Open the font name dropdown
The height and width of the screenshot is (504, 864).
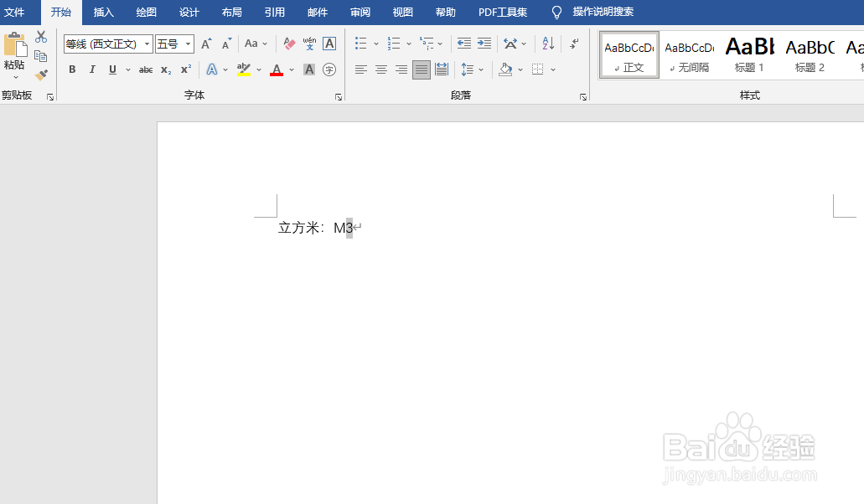pyautogui.click(x=147, y=44)
